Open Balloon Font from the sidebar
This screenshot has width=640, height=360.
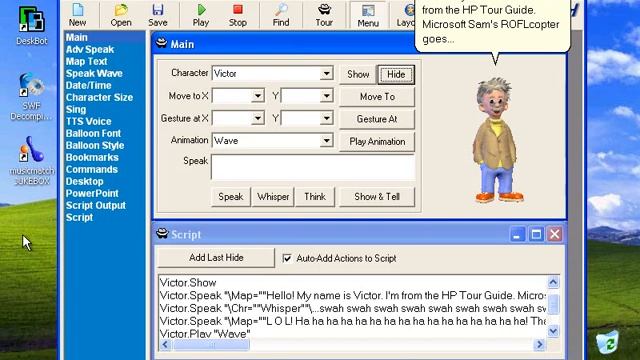point(93,133)
